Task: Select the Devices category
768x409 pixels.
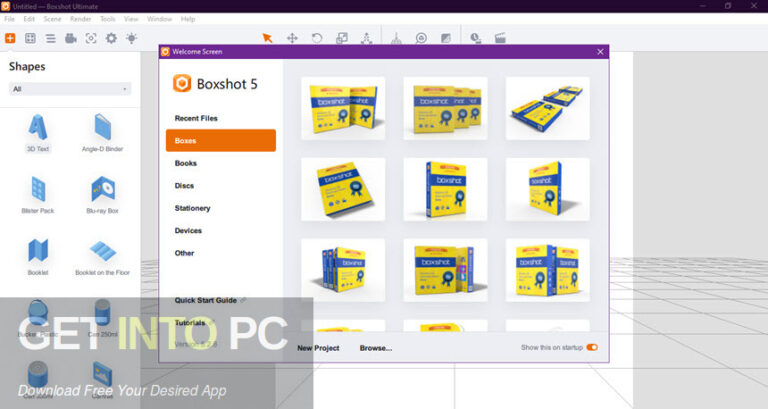Action: [x=221, y=231]
